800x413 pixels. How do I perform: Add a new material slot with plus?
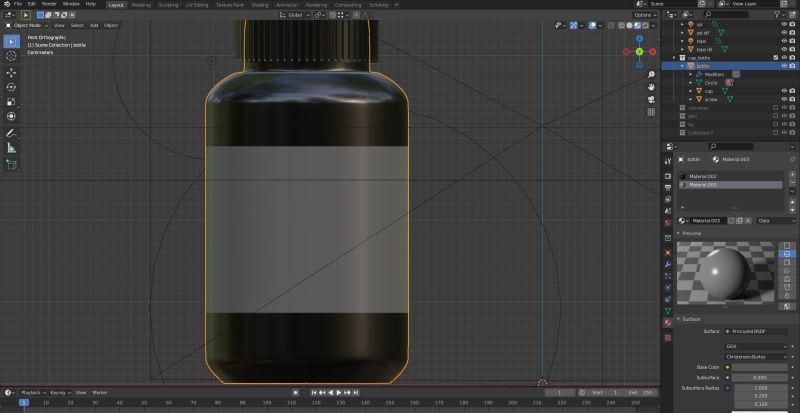[792, 175]
